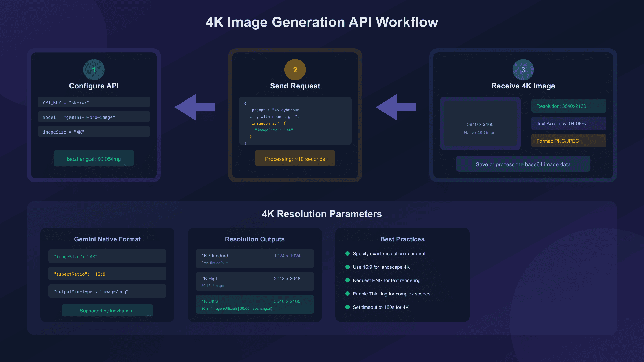Click the step 1 circle icon

click(94, 70)
